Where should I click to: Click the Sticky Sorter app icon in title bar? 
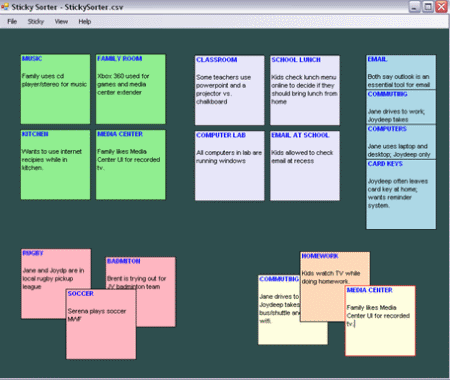(5, 7)
